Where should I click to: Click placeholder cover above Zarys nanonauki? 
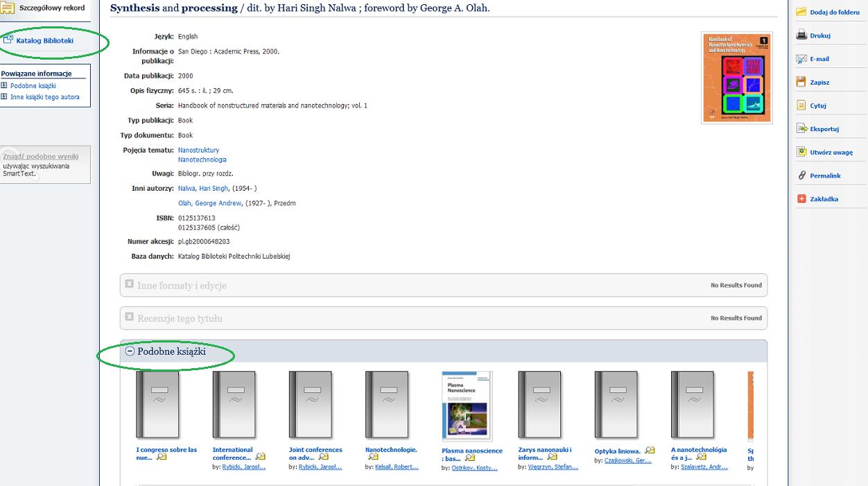coord(540,405)
